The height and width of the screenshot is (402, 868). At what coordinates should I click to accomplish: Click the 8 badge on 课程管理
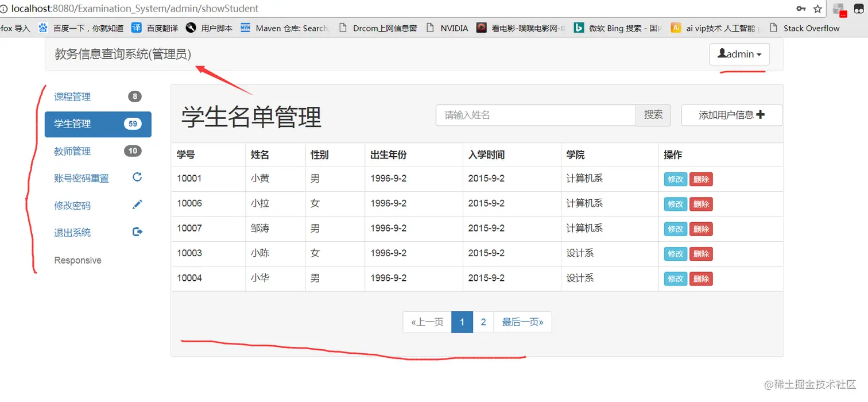(x=135, y=96)
